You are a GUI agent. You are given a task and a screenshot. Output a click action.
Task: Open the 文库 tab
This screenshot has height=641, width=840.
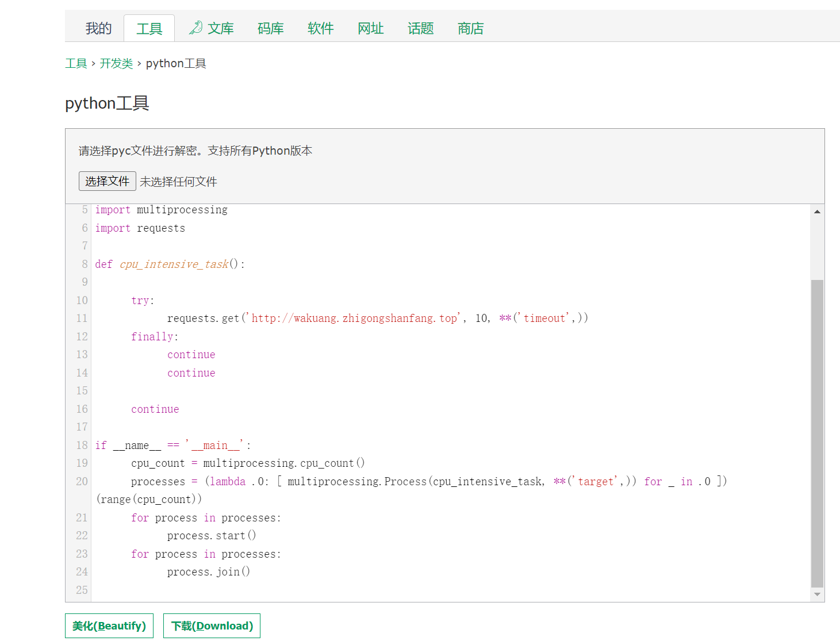(221, 28)
